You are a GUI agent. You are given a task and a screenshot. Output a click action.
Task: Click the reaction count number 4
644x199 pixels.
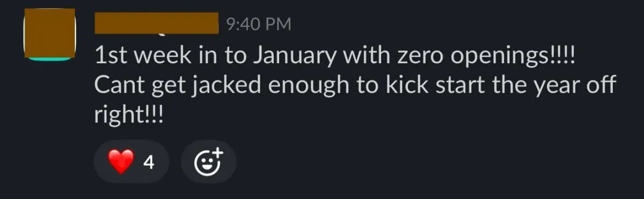coord(149,162)
